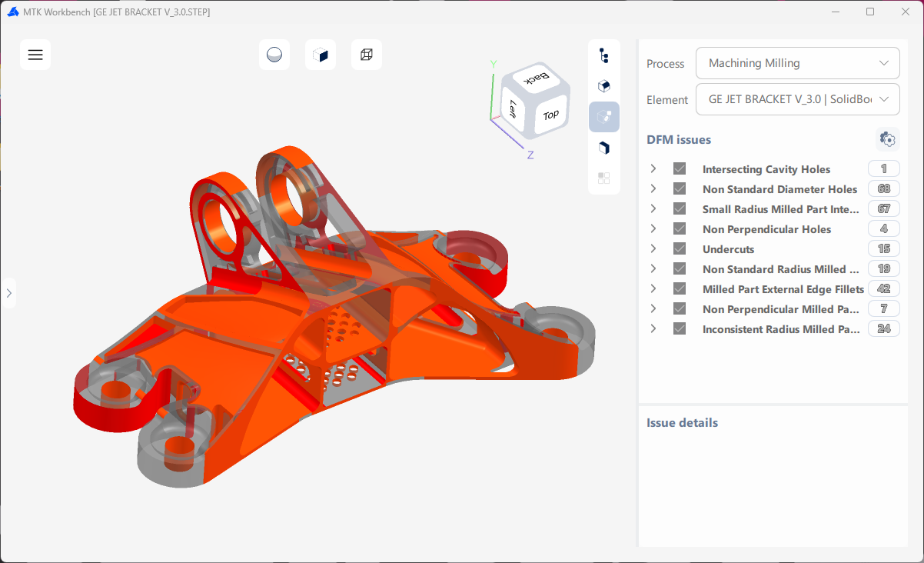
Task: Select the cube with dark face icon
Action: click(321, 55)
